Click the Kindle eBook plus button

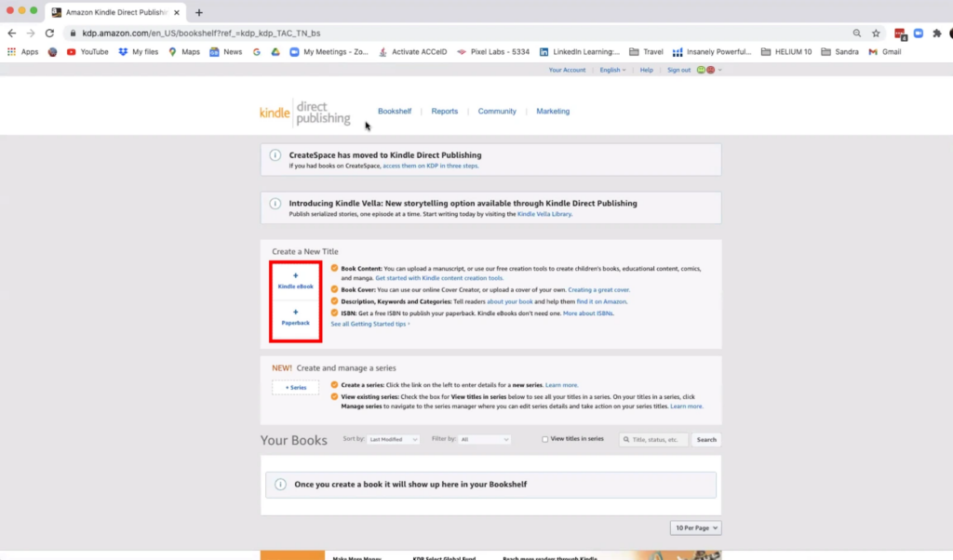coord(295,281)
